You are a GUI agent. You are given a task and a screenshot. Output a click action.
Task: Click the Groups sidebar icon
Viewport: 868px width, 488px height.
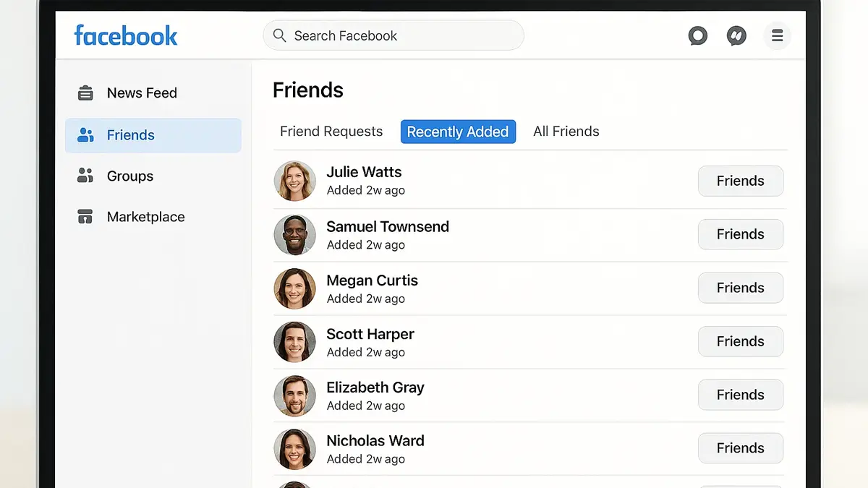(x=85, y=176)
